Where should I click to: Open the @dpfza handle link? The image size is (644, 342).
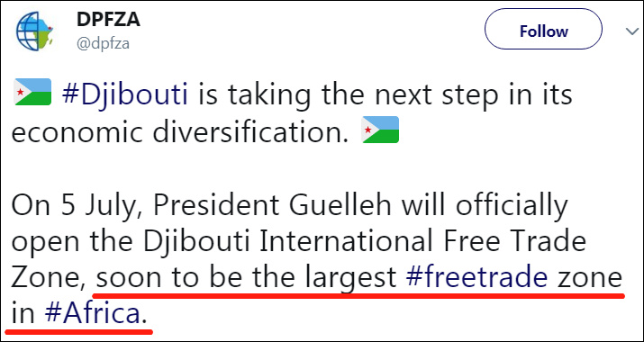(103, 43)
